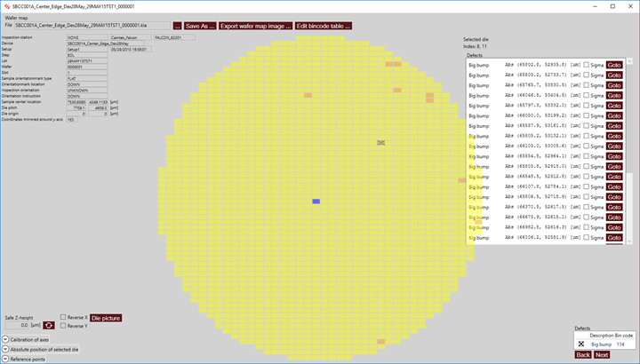
Task: Enable the Reverse X checkbox
Action: 63,317
